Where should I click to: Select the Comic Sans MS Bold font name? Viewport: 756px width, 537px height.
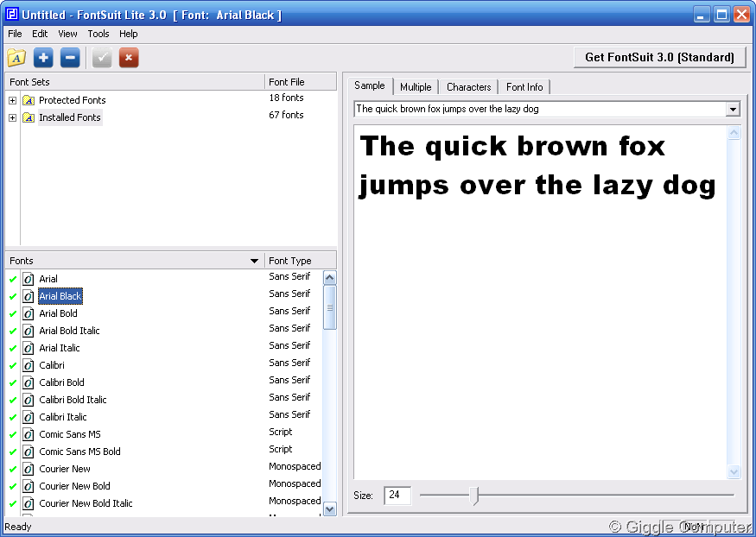79,452
